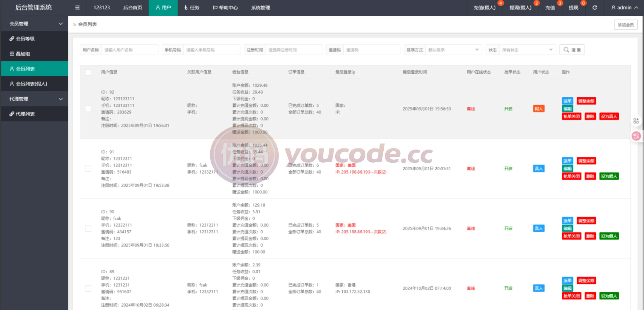
Task: Check the checkbox for user ID 92
Action: point(88,109)
